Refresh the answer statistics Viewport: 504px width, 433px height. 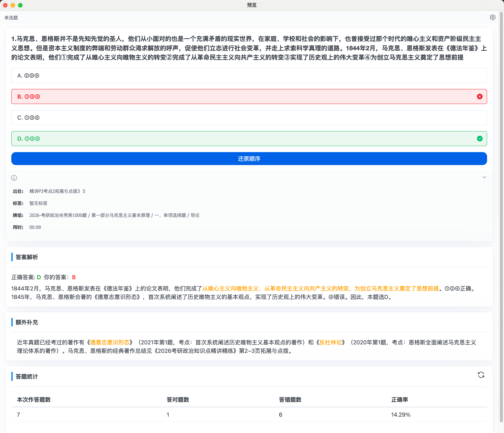pos(481,375)
